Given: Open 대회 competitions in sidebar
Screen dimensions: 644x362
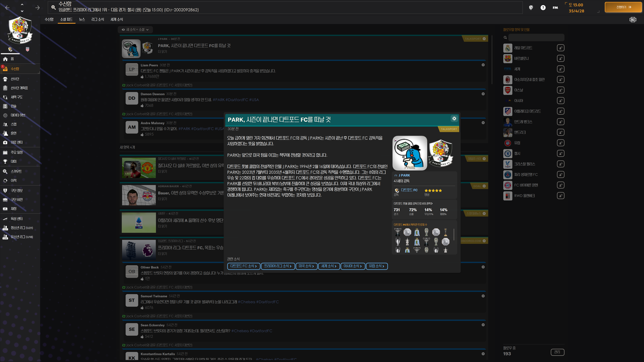Looking at the screenshot, I should pos(20,161).
